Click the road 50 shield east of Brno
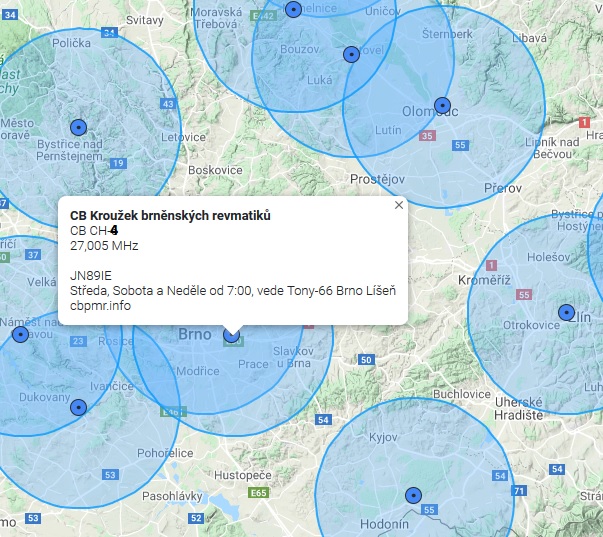 pos(366,360)
